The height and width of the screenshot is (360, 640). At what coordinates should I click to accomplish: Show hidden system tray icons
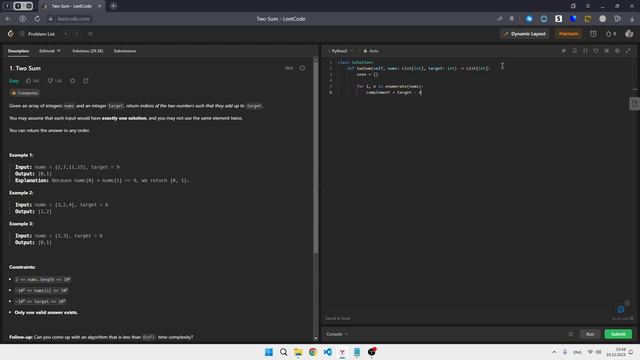tap(554, 352)
